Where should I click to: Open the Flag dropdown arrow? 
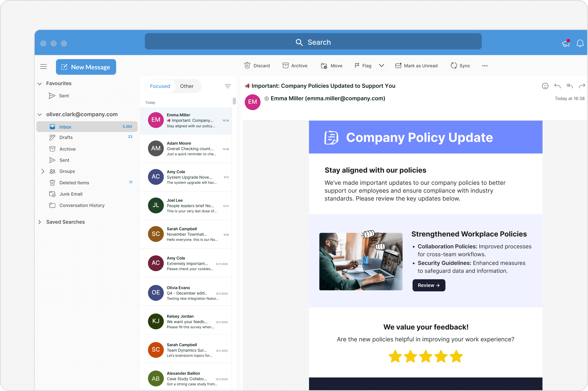pos(381,65)
